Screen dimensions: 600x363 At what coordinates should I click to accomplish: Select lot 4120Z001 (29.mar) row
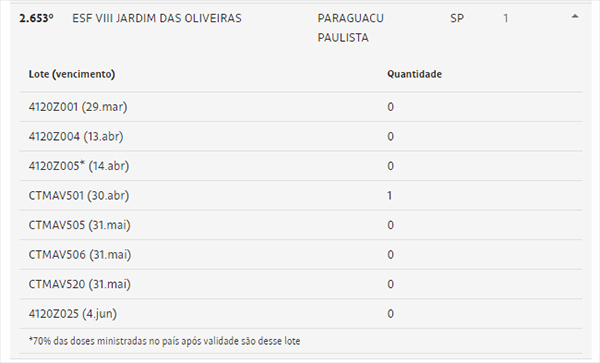pyautogui.click(x=301, y=107)
